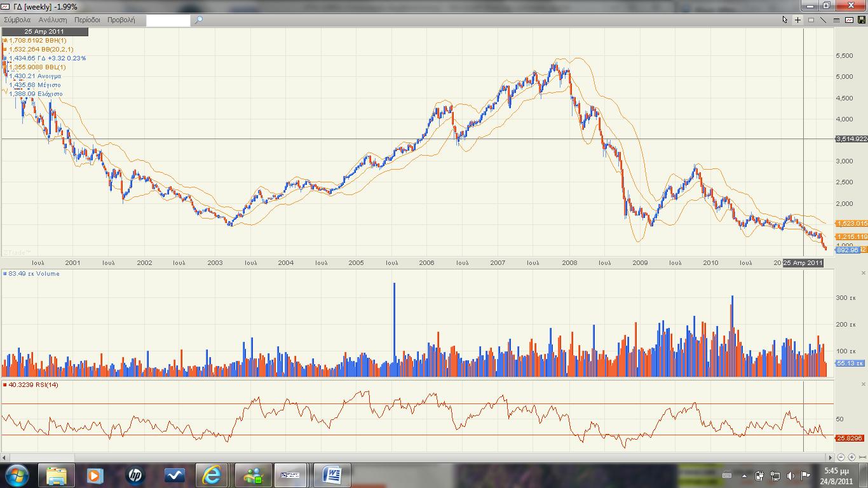Pick the trend line drawing tool

(x=824, y=20)
